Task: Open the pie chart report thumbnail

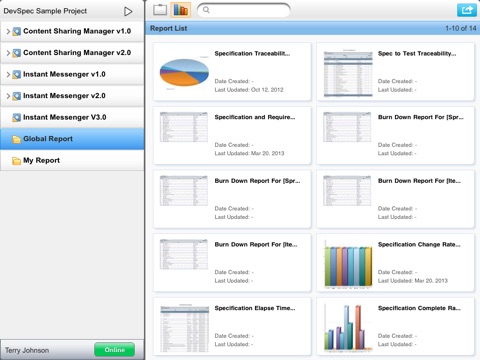Action: click(184, 73)
